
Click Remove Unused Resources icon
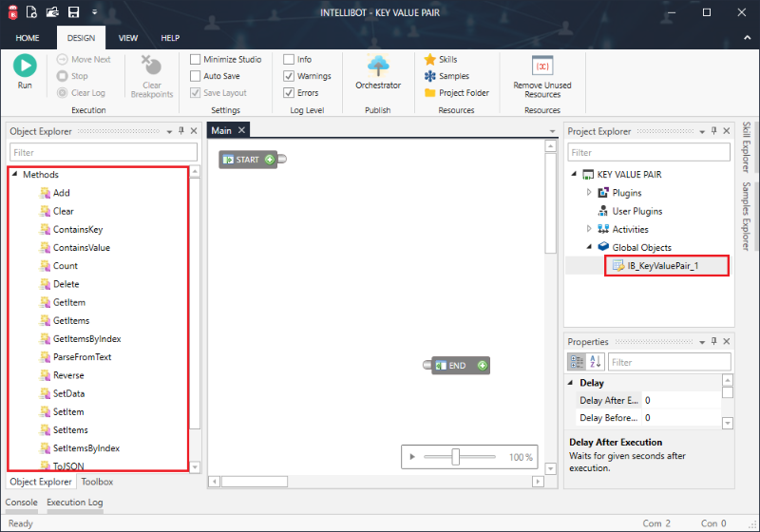tap(542, 66)
